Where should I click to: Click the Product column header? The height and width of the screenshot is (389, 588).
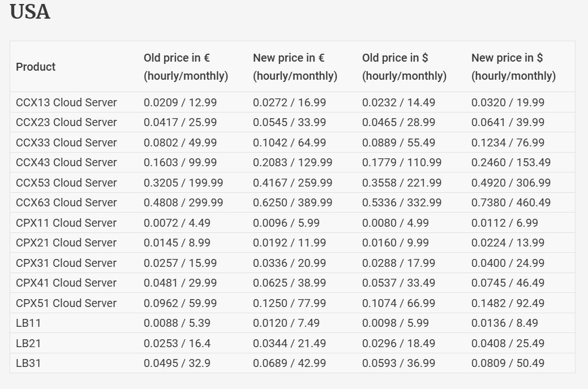point(36,67)
